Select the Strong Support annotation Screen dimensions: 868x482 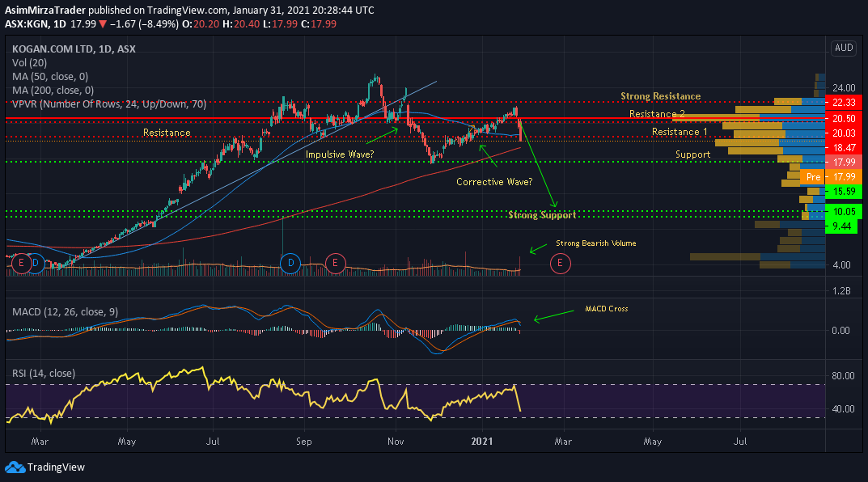(x=542, y=214)
